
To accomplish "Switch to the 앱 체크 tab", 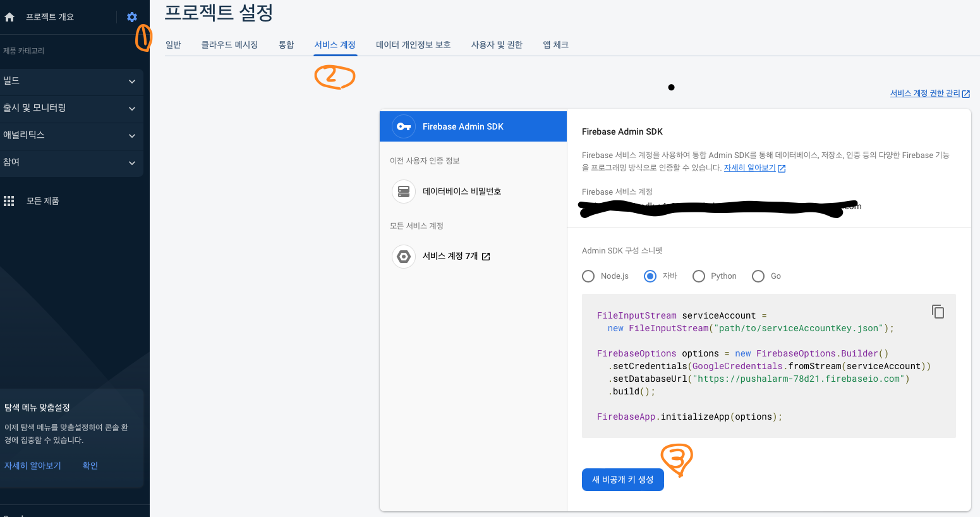I will coord(555,45).
